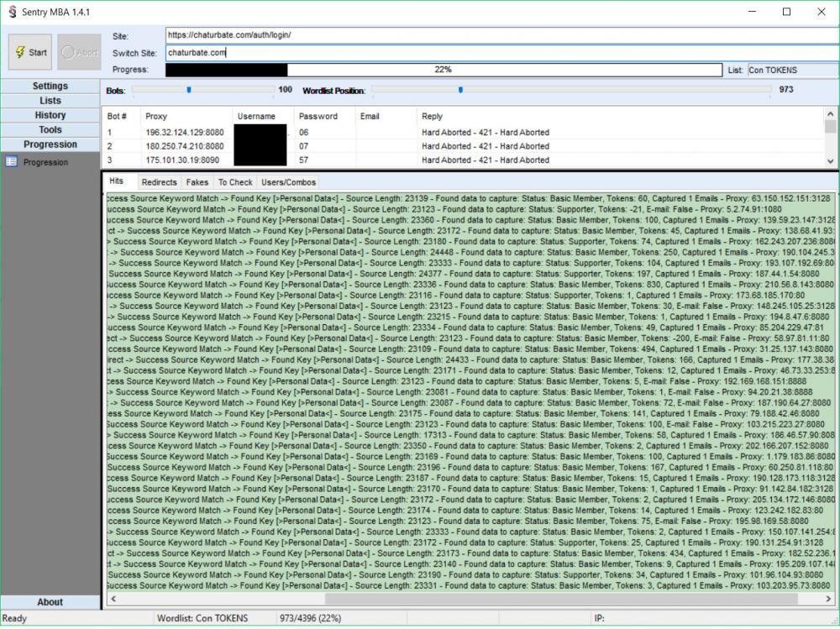Select bot row with proxy 196.32.124.129:8080
Image resolution: width=840 pixels, height=629 pixels.
464,133
